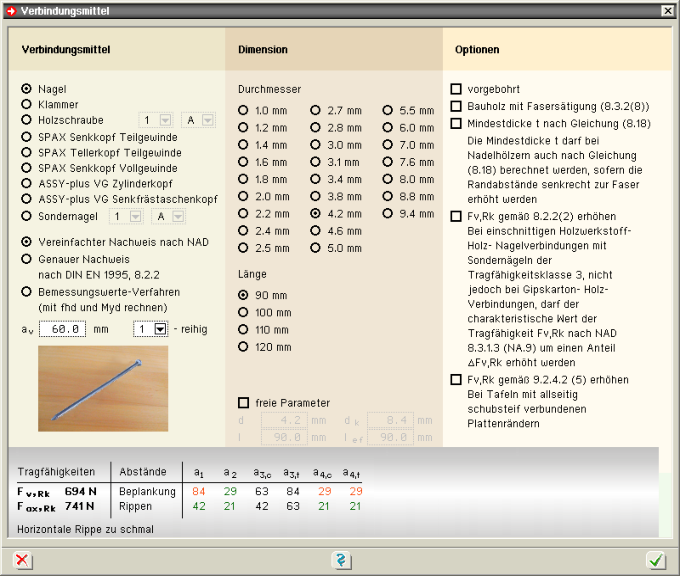
Task: Select Genauer Nachweis option
Action: click(x=26, y=259)
